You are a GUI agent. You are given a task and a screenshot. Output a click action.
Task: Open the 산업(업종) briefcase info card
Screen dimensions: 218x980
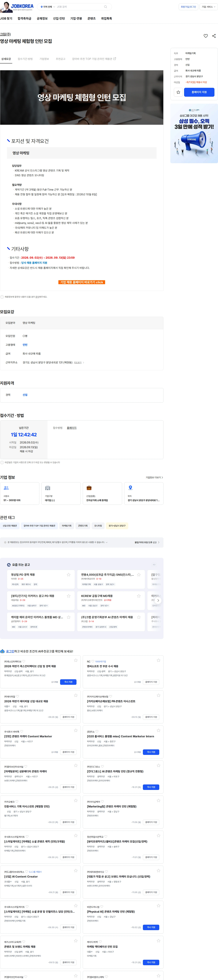tap(102, 493)
